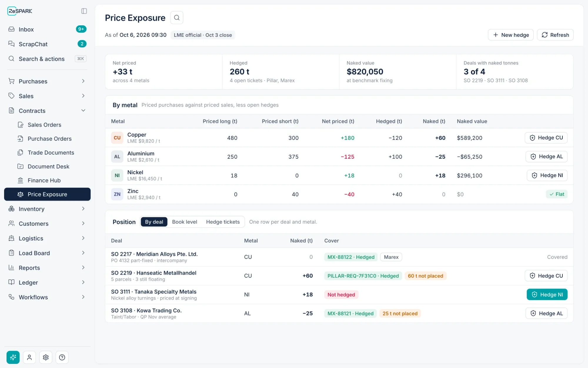Expand the Reports section chevron
The height and width of the screenshot is (368, 588).
[x=83, y=268]
